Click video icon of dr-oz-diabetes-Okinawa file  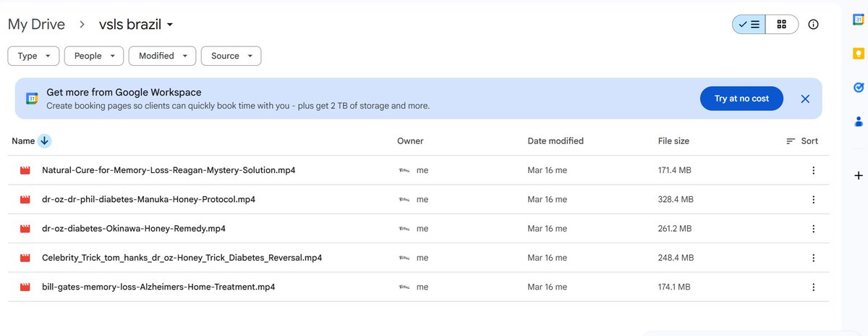pyautogui.click(x=25, y=228)
